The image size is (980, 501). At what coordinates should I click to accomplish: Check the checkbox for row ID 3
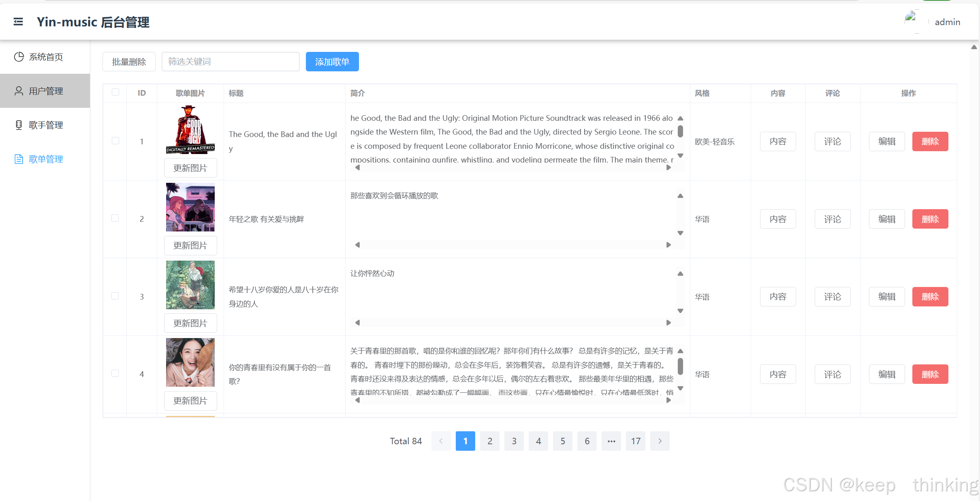tap(115, 296)
